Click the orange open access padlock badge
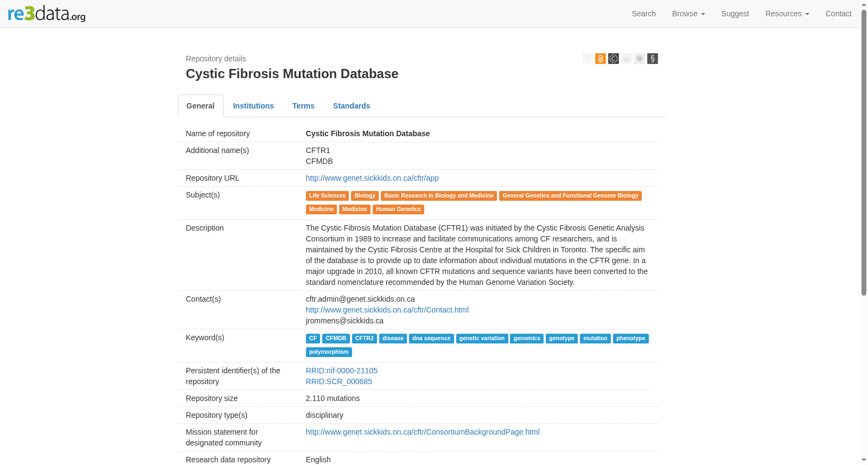 tap(600, 59)
